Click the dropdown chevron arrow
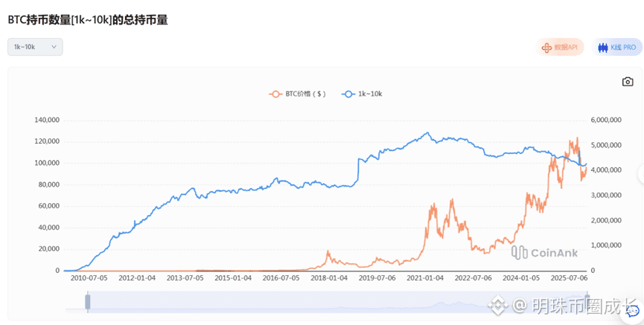644x325 pixels. coord(54,47)
